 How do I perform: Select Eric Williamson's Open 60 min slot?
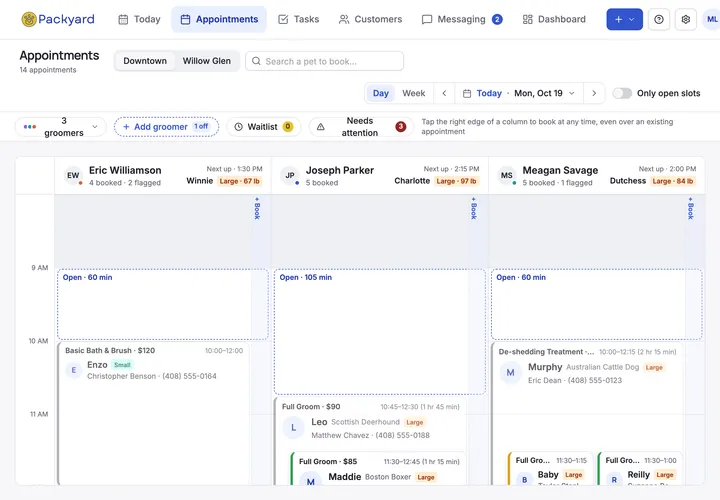[163, 304]
